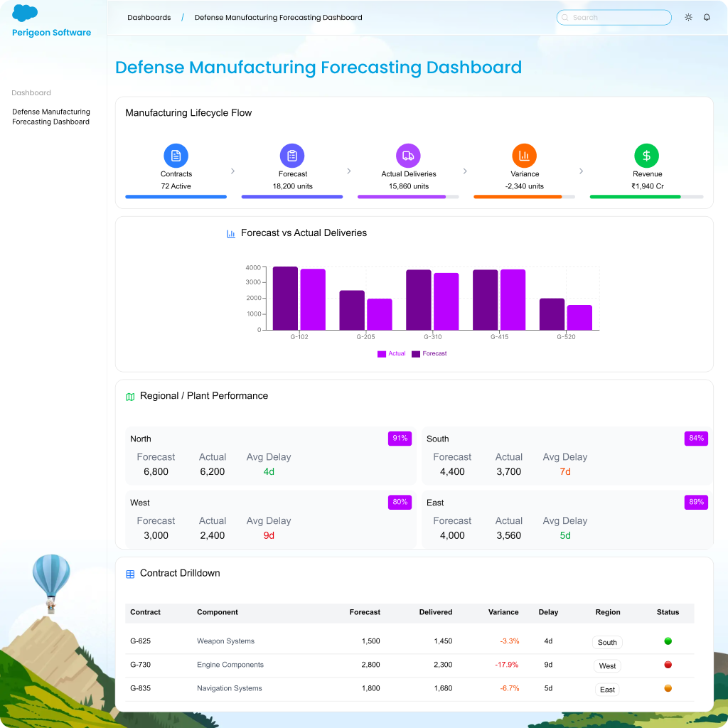Click the Contracts document icon
The image size is (728, 728).
[x=176, y=156]
